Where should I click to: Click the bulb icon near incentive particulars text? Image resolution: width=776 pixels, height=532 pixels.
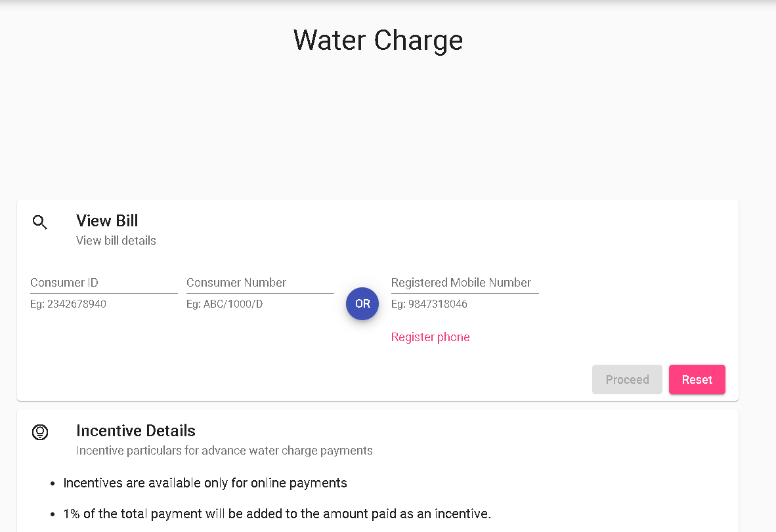tap(40, 432)
